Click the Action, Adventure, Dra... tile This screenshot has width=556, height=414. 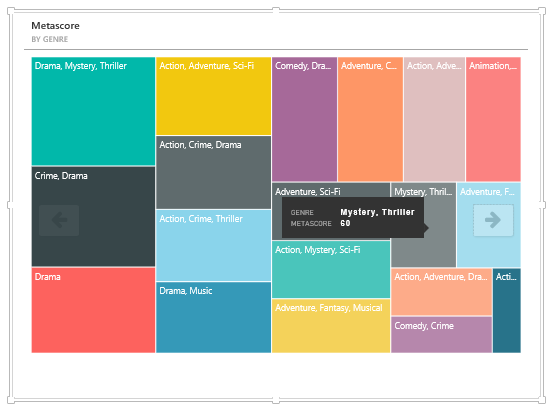(441, 292)
